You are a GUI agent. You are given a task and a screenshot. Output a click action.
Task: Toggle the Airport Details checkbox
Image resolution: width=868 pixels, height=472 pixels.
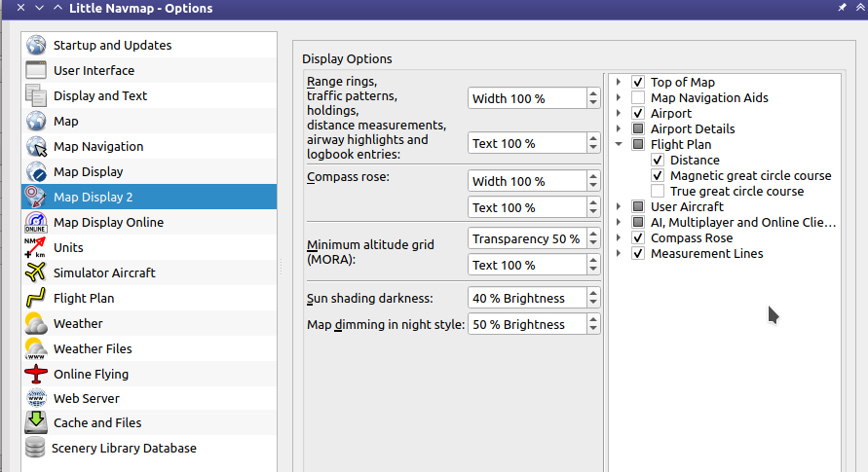pyautogui.click(x=638, y=128)
